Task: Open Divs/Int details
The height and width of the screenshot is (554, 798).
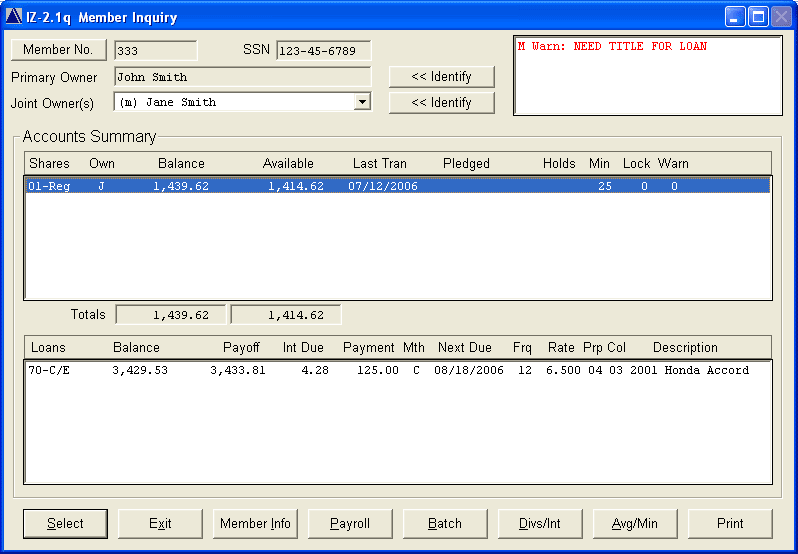Action: pyautogui.click(x=540, y=523)
